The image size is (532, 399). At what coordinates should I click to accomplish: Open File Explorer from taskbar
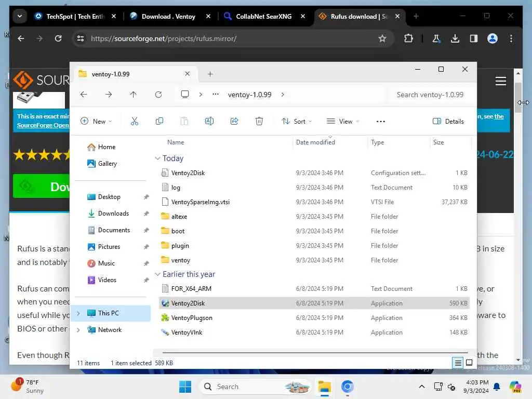tap(324, 387)
